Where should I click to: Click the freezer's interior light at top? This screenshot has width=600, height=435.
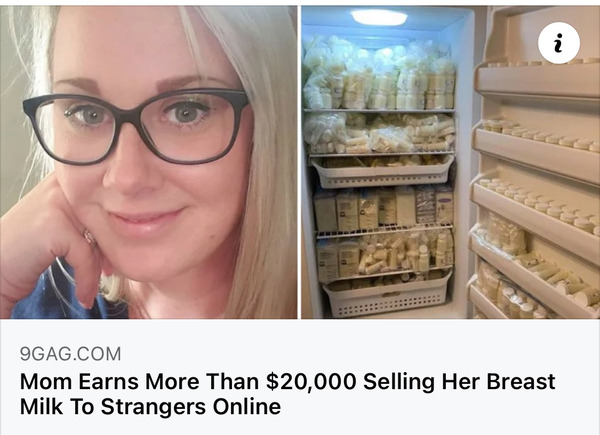click(x=379, y=18)
